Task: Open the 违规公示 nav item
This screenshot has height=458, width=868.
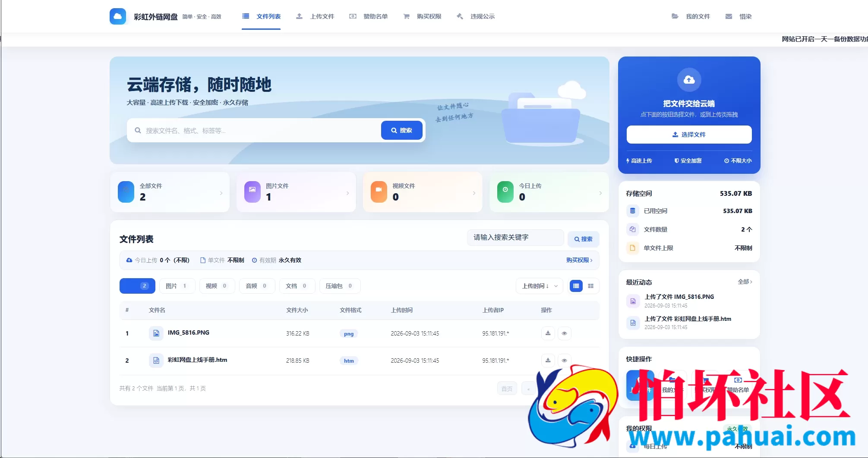Action: pos(476,16)
